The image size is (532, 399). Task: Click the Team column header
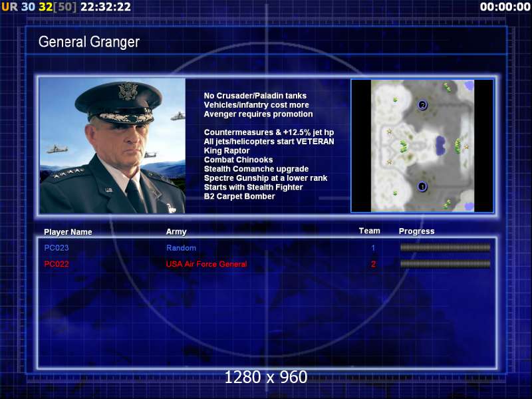click(x=370, y=231)
